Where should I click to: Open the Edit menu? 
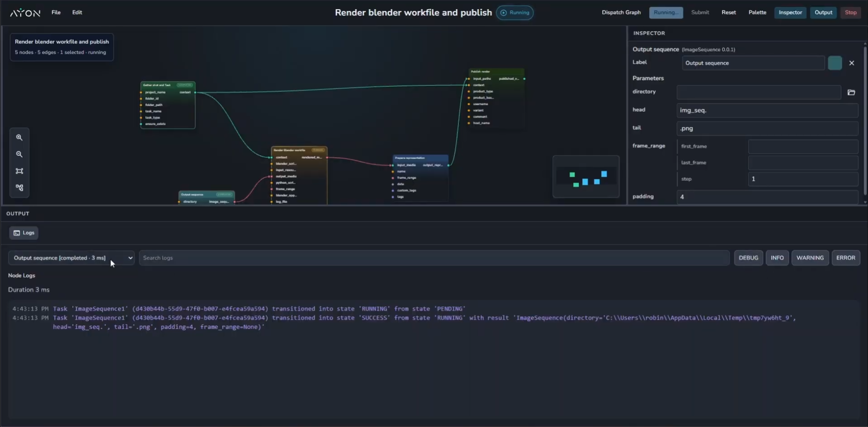point(77,12)
